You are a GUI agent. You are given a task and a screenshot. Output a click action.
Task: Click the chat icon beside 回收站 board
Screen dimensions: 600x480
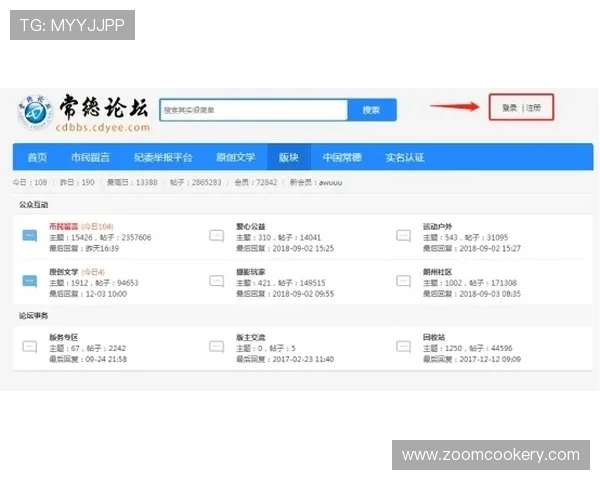tap(403, 346)
